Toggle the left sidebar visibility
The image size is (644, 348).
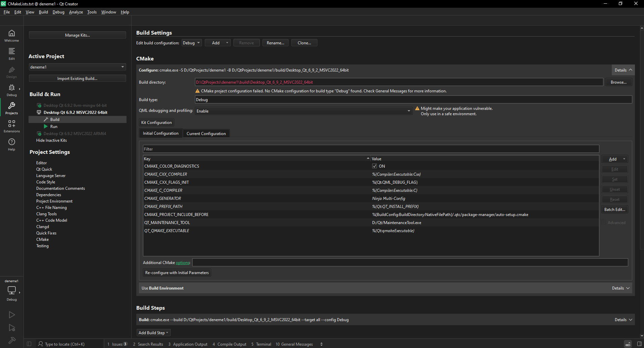(29, 344)
